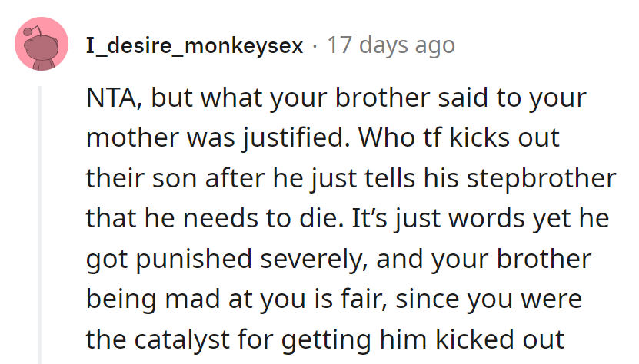Click the antenna on the avatar's head
The image size is (639, 364).
point(28,31)
